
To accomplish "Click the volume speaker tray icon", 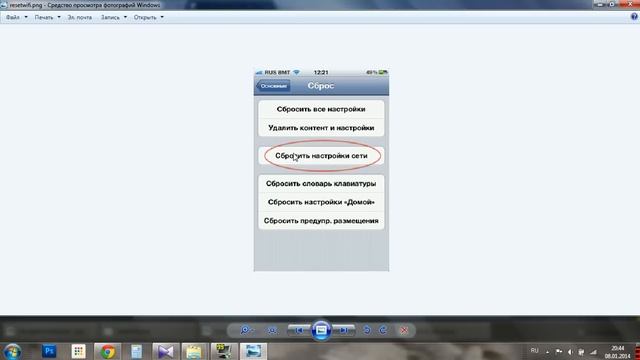I will pyautogui.click(x=570, y=352).
